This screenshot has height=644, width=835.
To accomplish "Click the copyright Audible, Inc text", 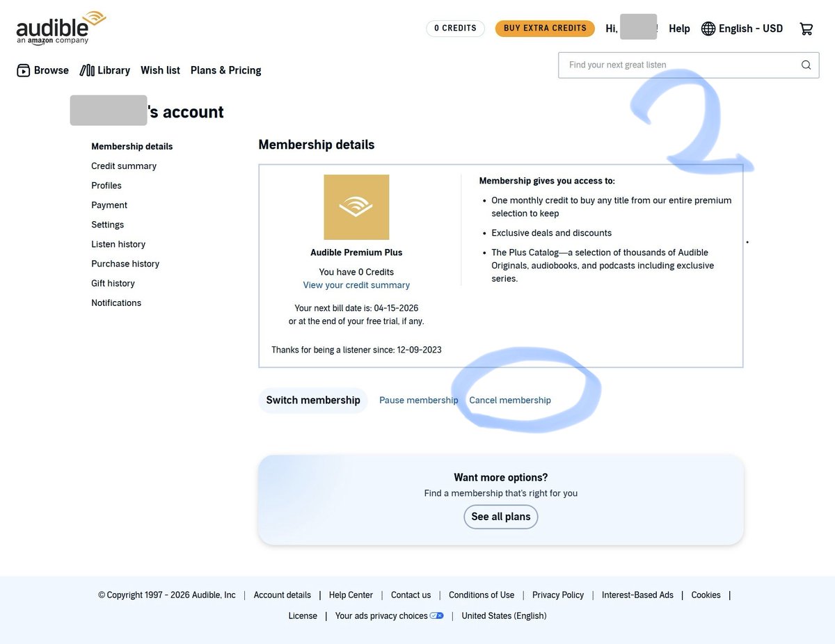I will click(167, 595).
